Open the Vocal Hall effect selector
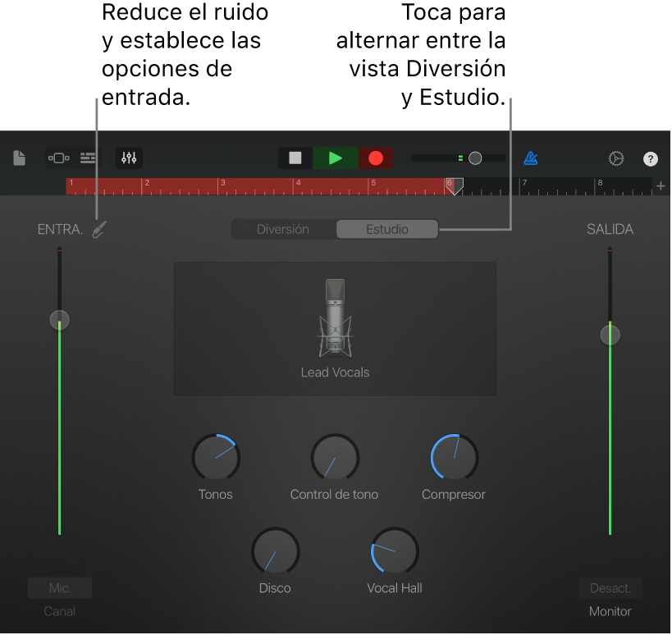 (394, 551)
